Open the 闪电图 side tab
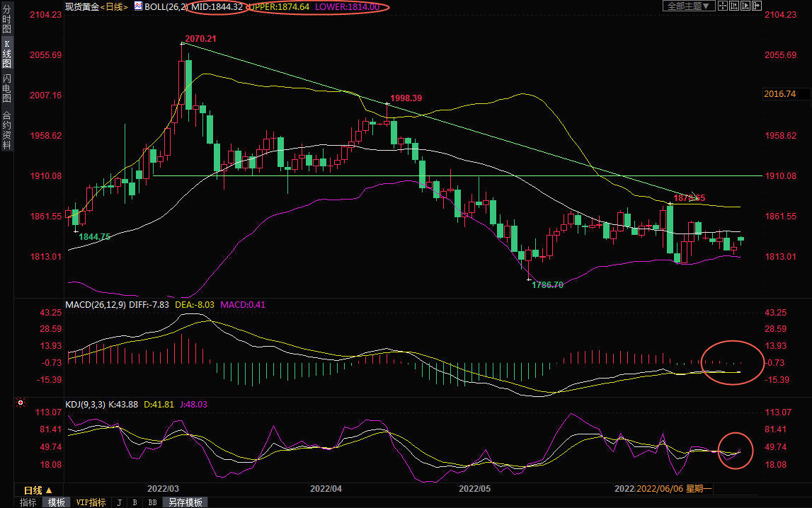This screenshot has height=508, width=812. pyautogui.click(x=6, y=88)
